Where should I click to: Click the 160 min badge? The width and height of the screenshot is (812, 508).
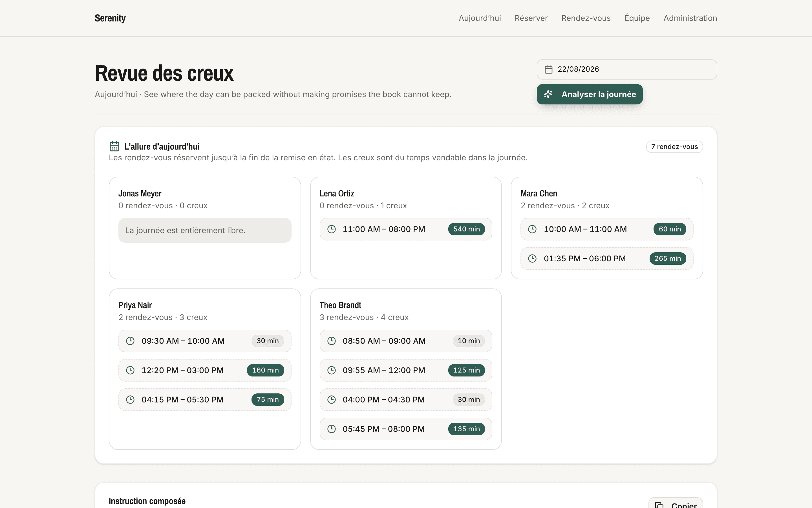pos(265,370)
